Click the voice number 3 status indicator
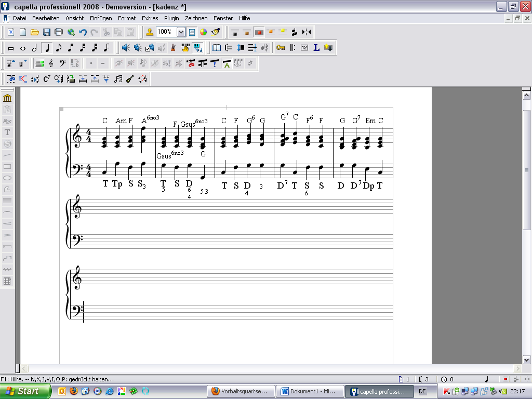The height and width of the screenshot is (399, 532). (x=424, y=379)
